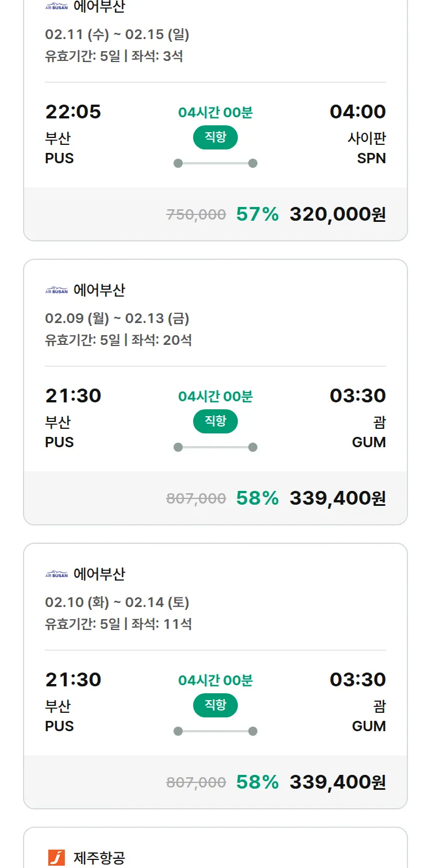The width and height of the screenshot is (431, 868).
Task: Click the Jeju Air orange logo icon
Action: click(56, 858)
